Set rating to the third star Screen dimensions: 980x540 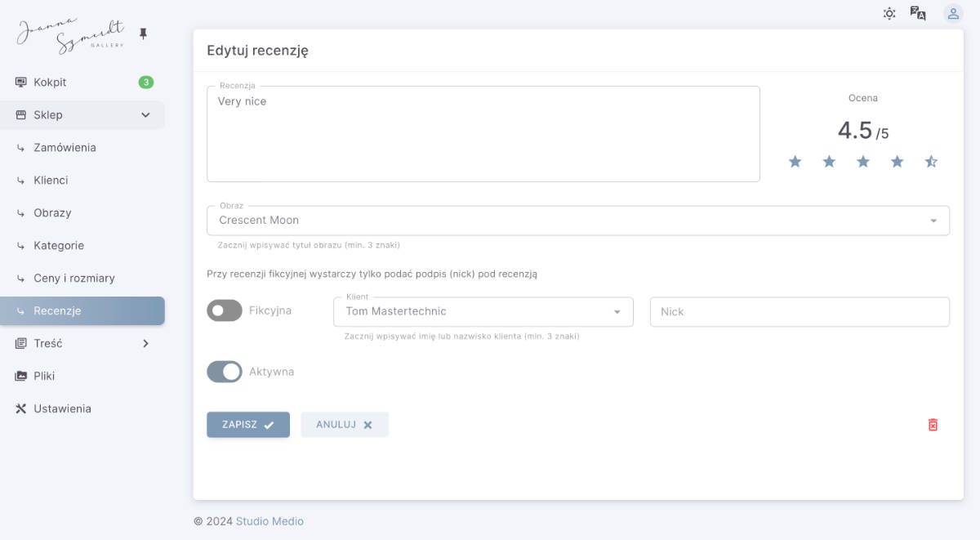(863, 162)
